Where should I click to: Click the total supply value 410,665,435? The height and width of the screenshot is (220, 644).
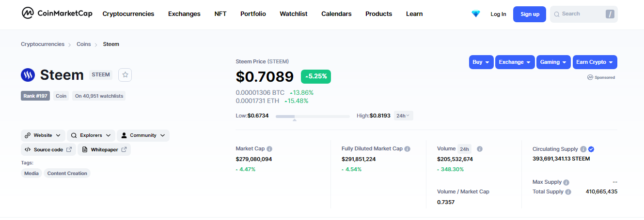coord(601,191)
